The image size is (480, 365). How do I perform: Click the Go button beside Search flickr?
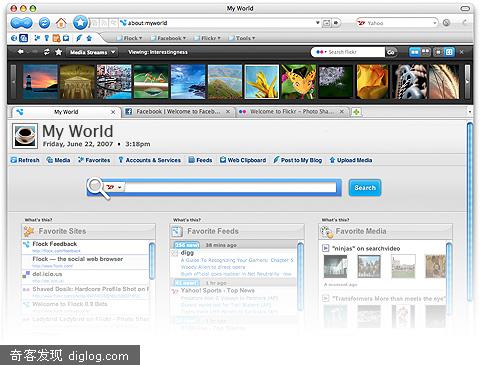(391, 52)
